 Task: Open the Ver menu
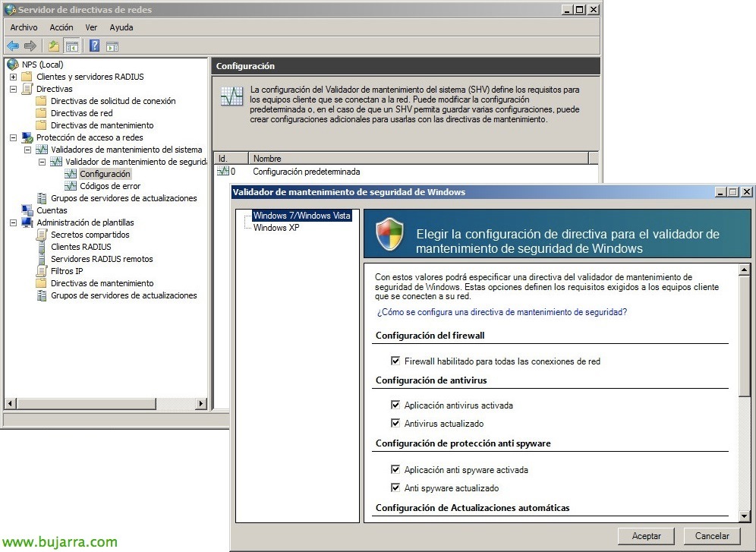(91, 27)
